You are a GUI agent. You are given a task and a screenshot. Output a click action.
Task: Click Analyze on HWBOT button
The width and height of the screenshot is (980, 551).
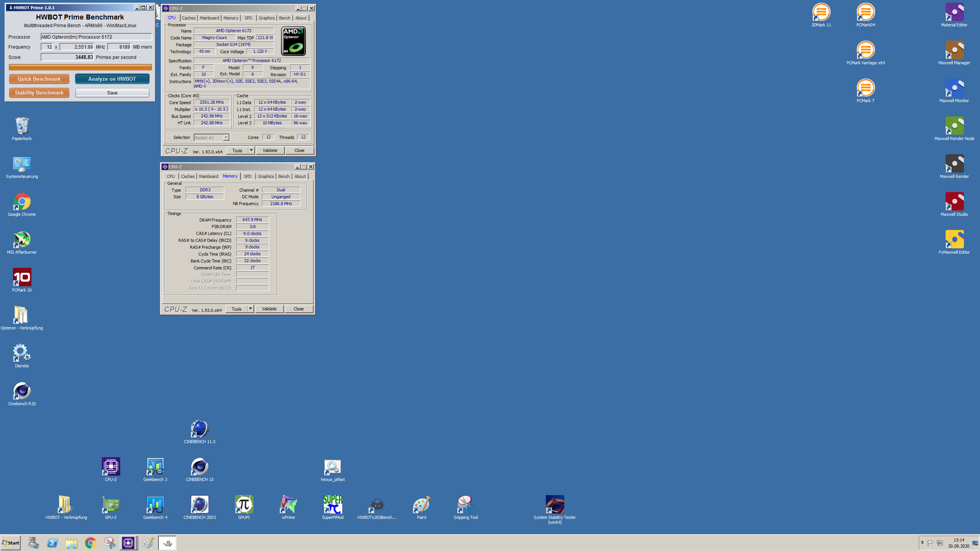click(x=112, y=79)
